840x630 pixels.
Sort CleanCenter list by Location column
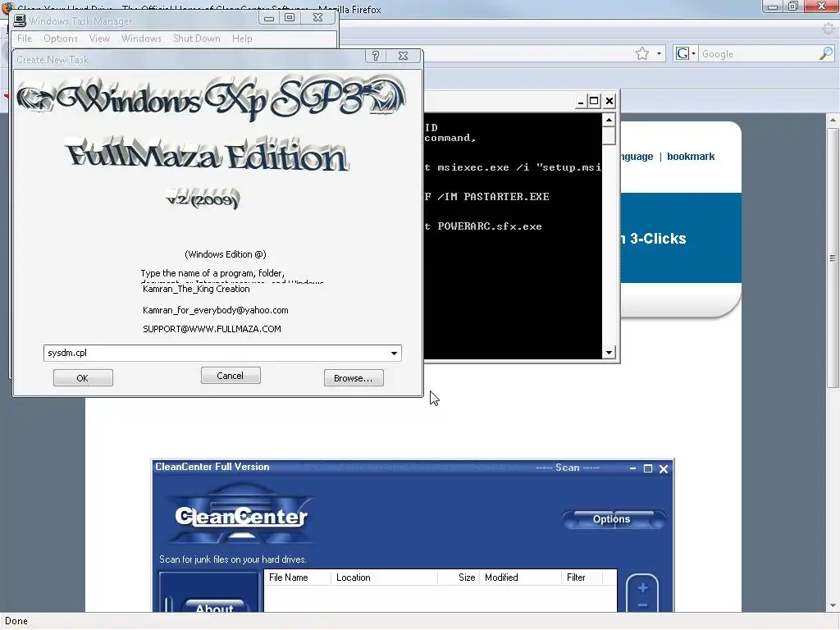click(x=384, y=577)
